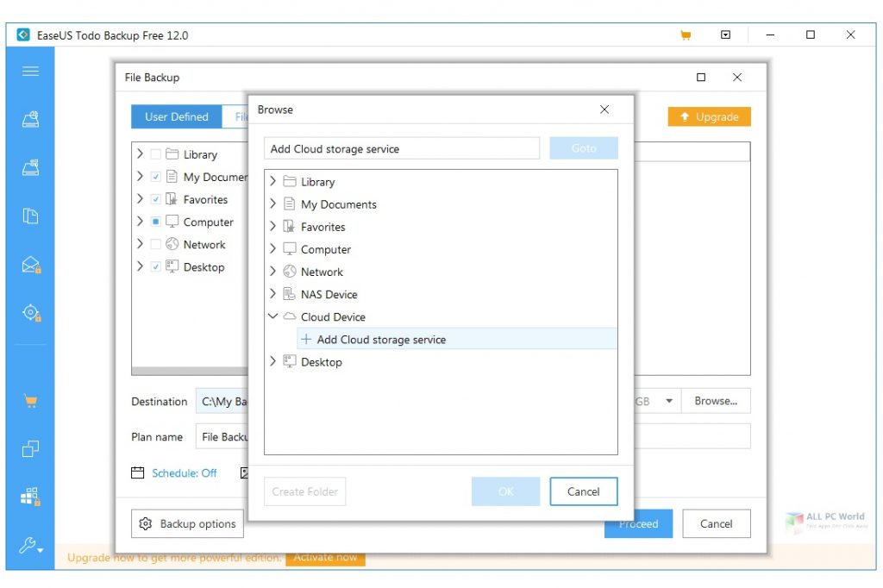Click the orange Upgrade button
Viewport: 883px width, 588px height.
(x=709, y=116)
